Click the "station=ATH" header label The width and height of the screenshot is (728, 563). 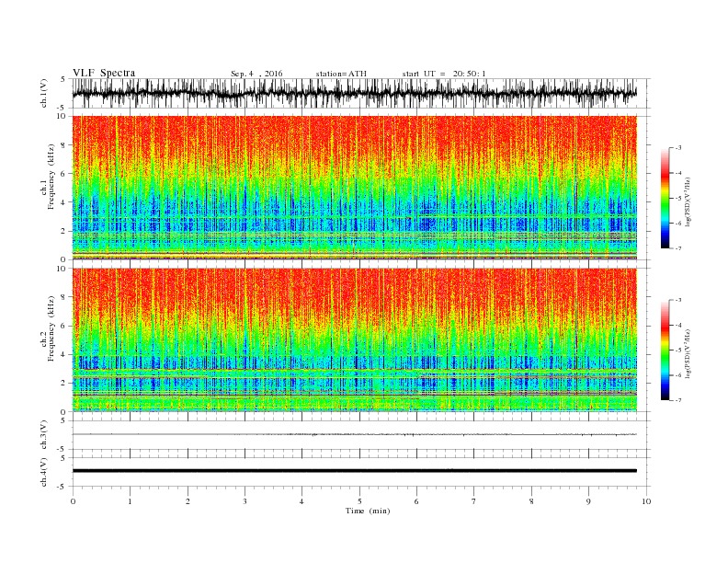pos(341,74)
